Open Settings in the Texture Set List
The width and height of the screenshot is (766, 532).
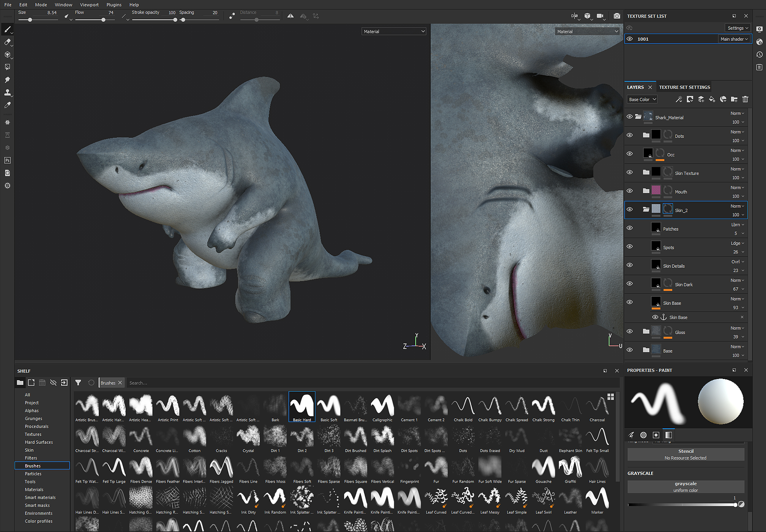[737, 28]
